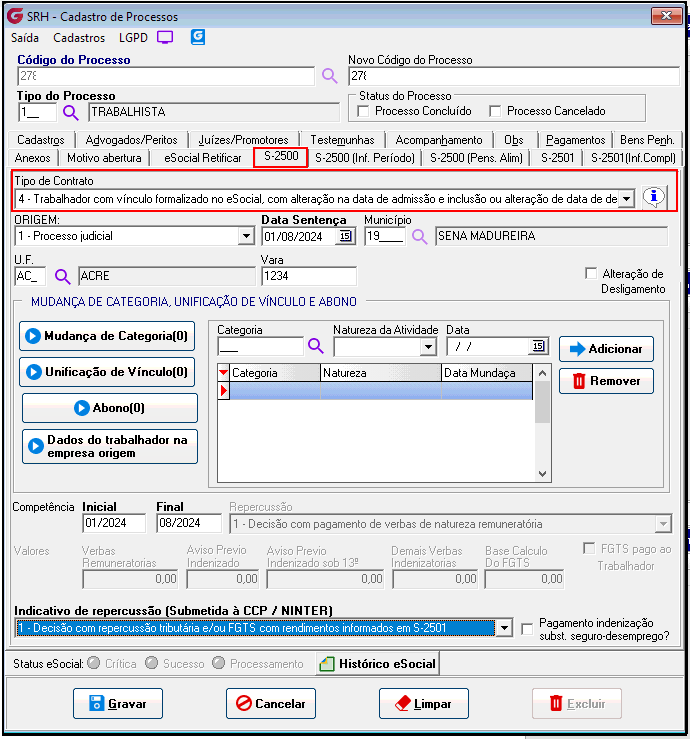Check FGTS pago ao Trabalhador
The height and width of the screenshot is (739, 690).
click(x=589, y=549)
